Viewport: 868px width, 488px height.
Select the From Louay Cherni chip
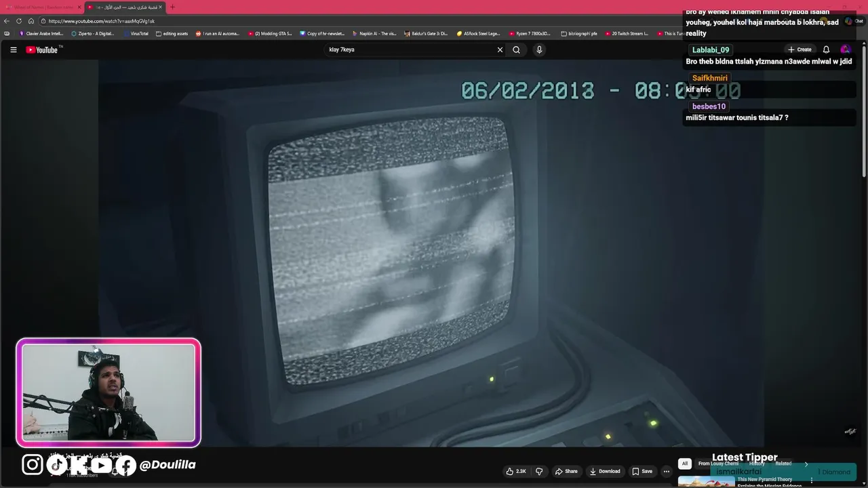[x=718, y=464]
